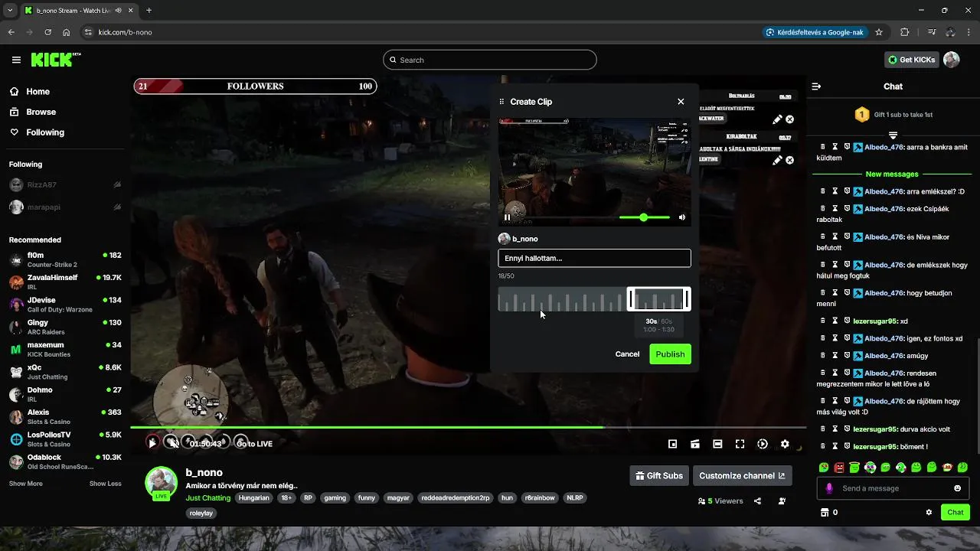The width and height of the screenshot is (980, 551).
Task: Click the stream green progress bar
Action: [x=468, y=427]
